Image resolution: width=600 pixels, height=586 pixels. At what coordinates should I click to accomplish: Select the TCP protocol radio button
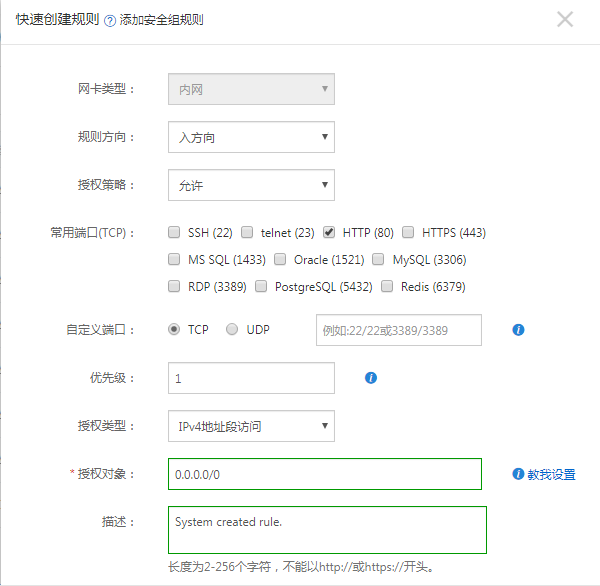click(175, 329)
